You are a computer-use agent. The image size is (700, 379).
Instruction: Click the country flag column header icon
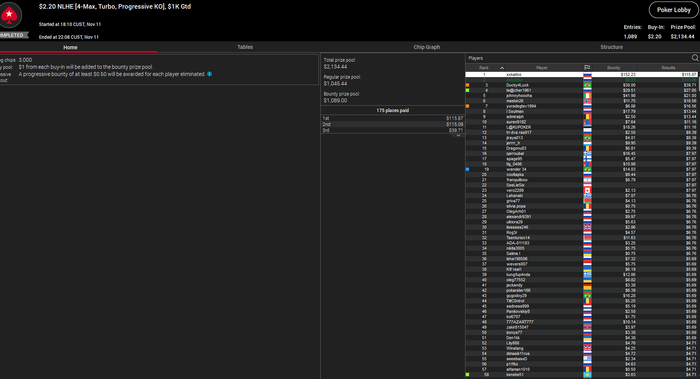pos(587,67)
